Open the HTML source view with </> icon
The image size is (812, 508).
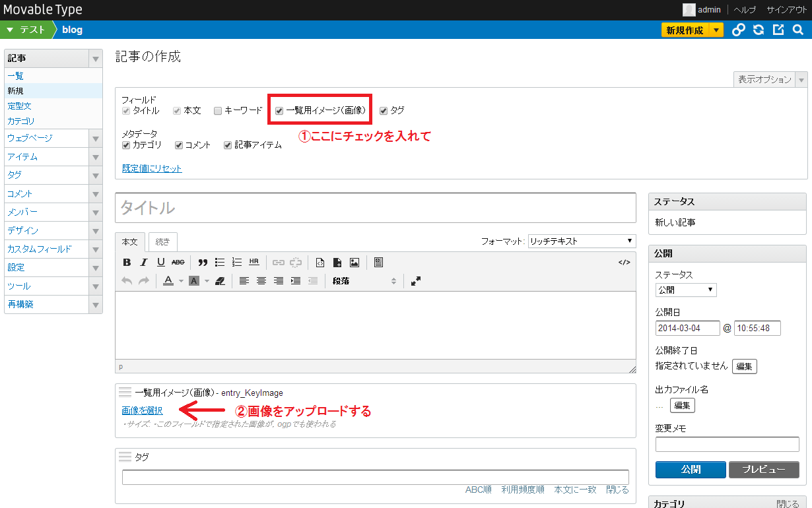(x=624, y=262)
